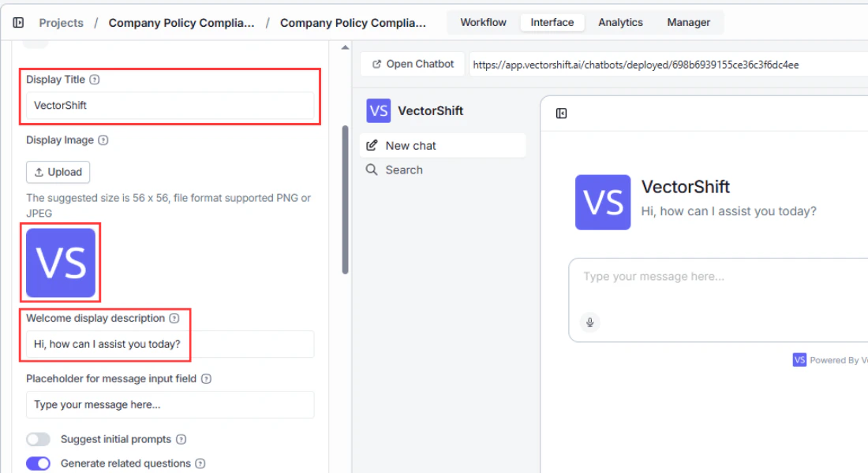Image resolution: width=868 pixels, height=473 pixels.
Task: Click the settings panel scroll-up arrow
Action: click(x=345, y=47)
